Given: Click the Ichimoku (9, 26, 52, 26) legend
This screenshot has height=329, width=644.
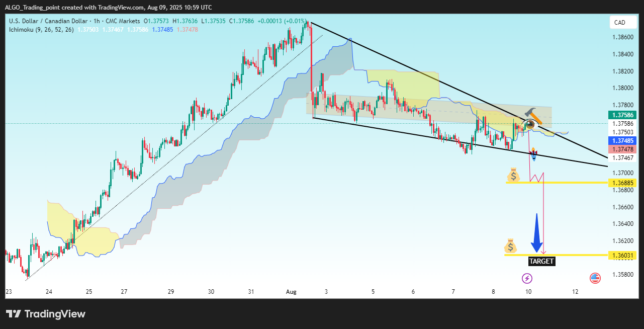Looking at the screenshot, I should pos(41,30).
